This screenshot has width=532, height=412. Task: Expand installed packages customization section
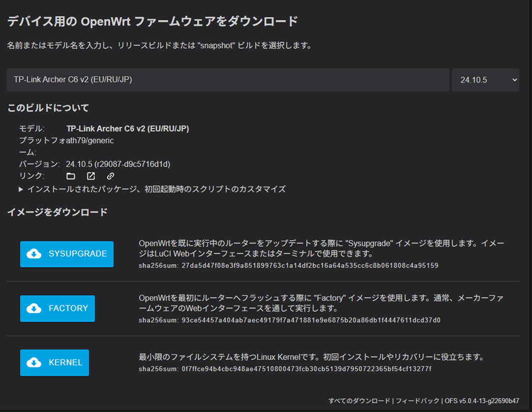[x=153, y=189]
